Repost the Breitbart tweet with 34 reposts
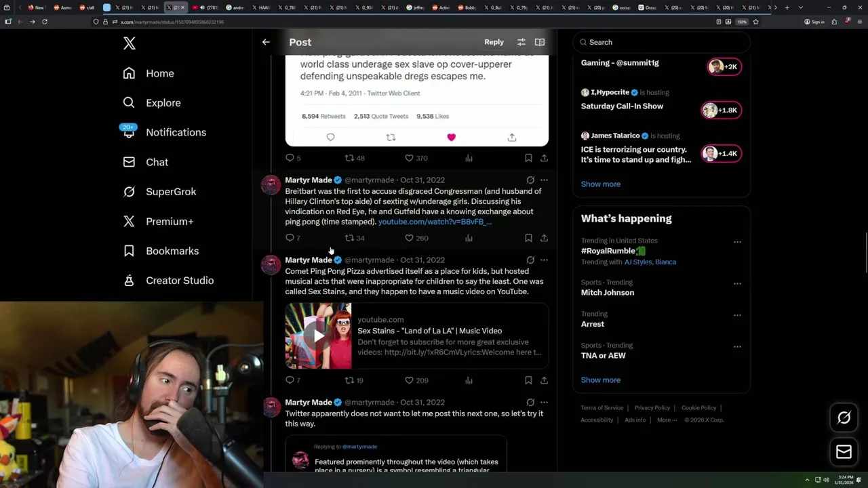Viewport: 868px width, 488px height. coord(355,238)
